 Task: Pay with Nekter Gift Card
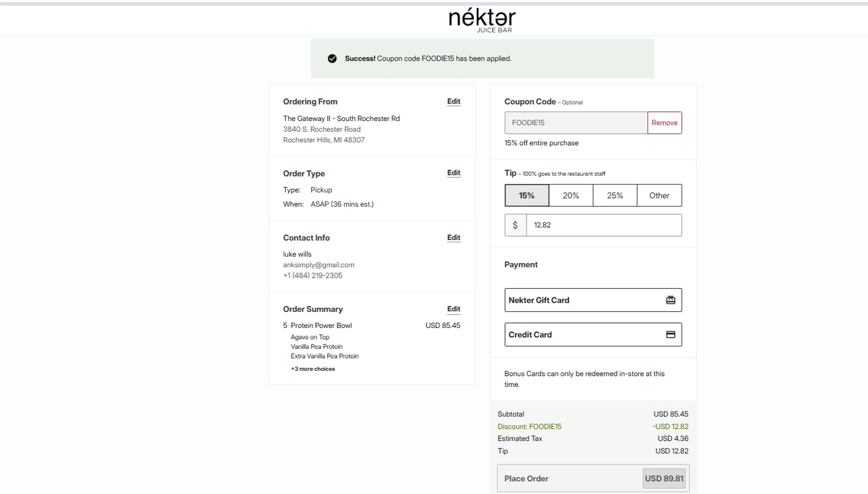click(x=593, y=300)
